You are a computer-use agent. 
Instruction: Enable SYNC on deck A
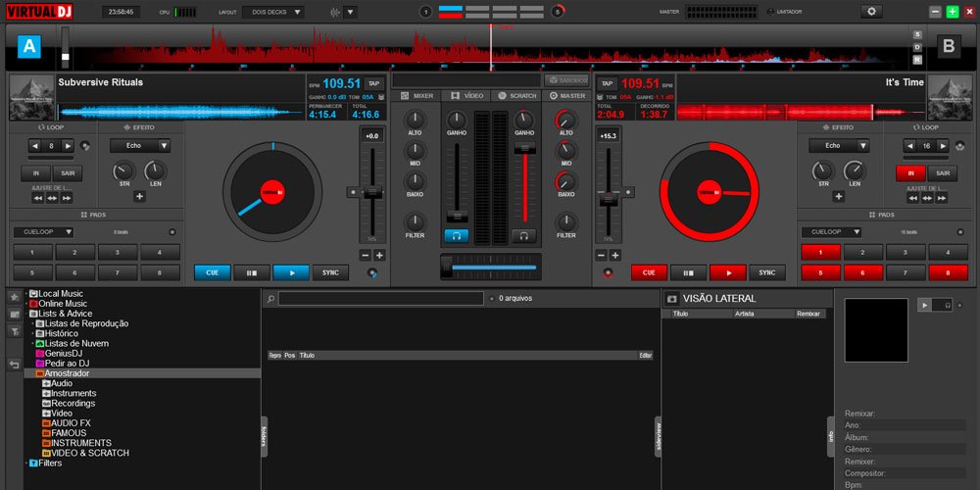coord(330,272)
